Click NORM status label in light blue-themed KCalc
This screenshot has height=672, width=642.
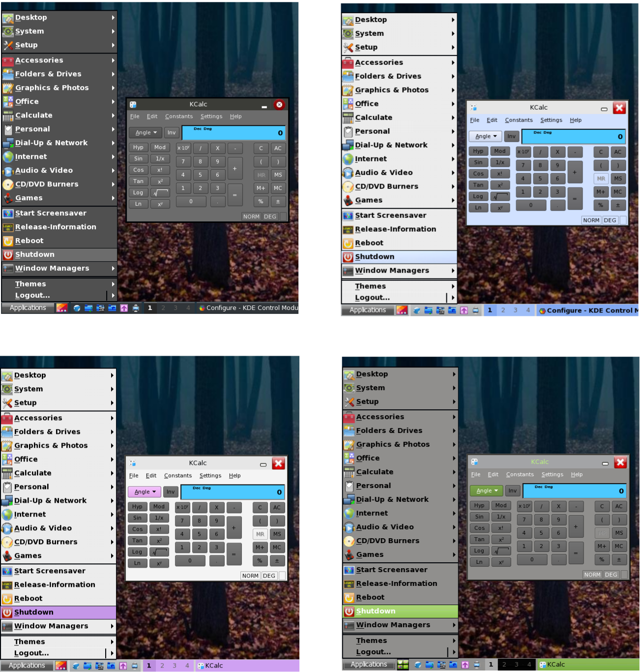[591, 220]
